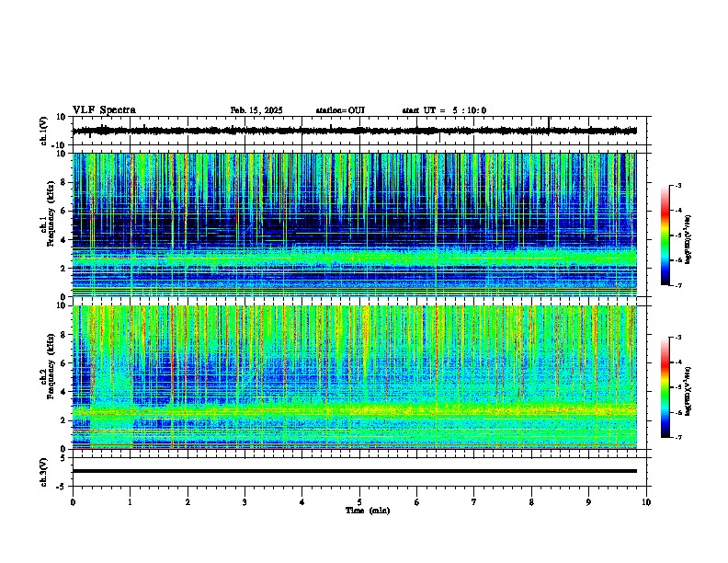
Task: Click the thick ch.3 voltage line
Action: tap(354, 471)
